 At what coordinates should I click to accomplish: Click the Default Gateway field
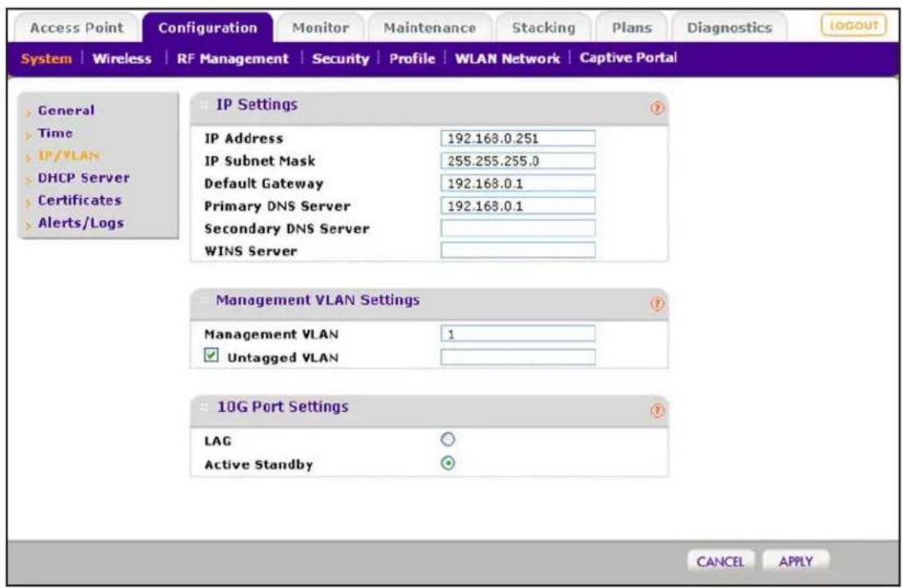(518, 183)
